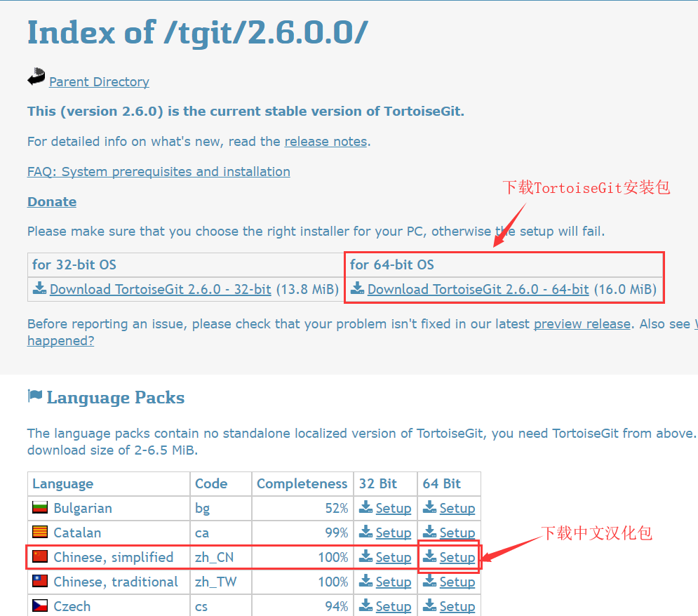Click the 'Language Packs' heading text
This screenshot has width=698, height=616.
(116, 398)
